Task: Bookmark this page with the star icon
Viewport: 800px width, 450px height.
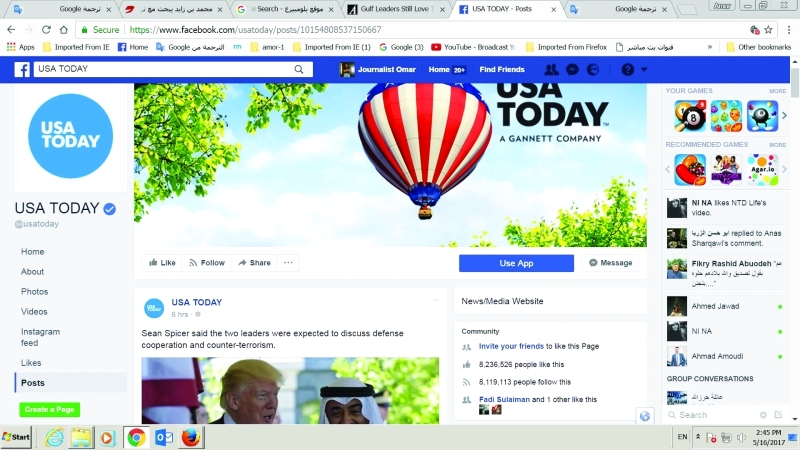Action: [x=768, y=30]
